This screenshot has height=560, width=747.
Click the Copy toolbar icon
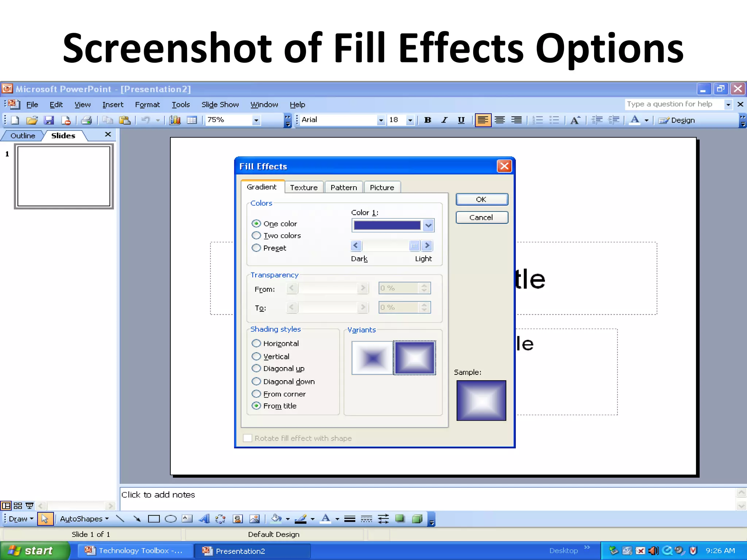point(108,120)
